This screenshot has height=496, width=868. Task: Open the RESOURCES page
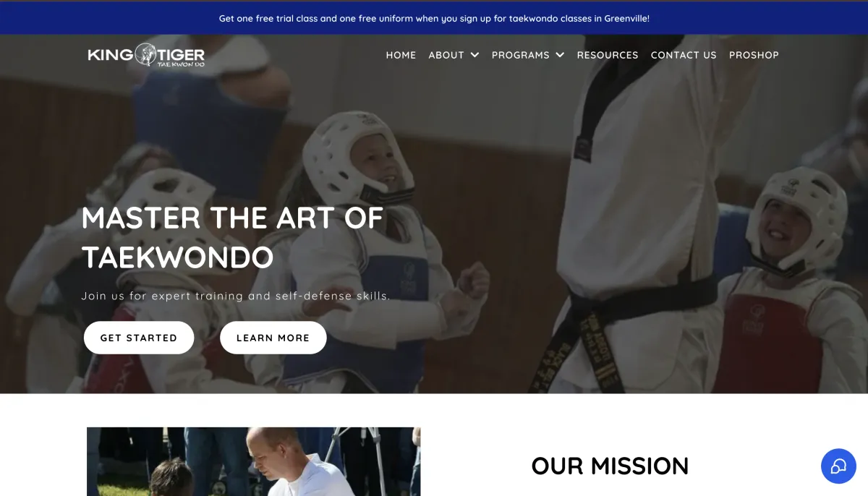608,55
